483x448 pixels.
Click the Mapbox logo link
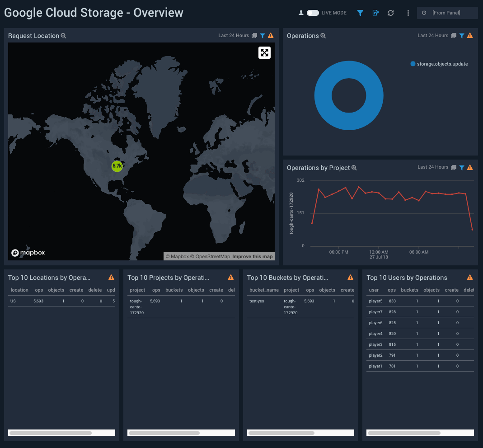point(28,252)
